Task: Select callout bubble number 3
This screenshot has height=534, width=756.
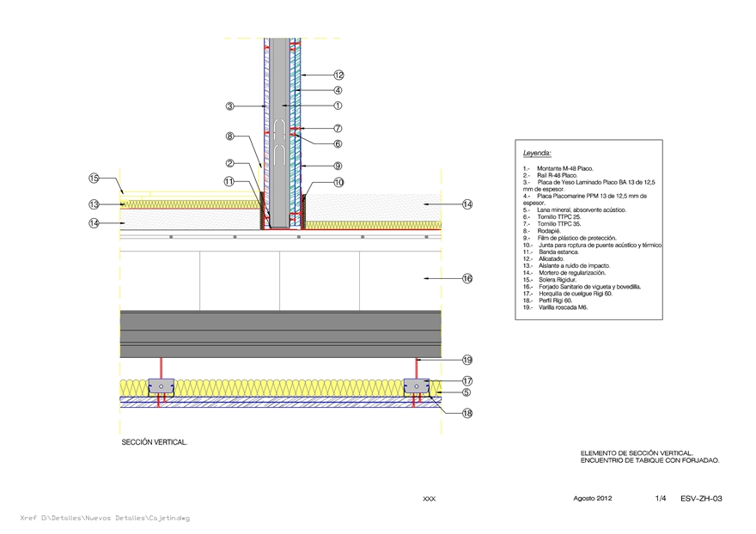Action: (230, 106)
